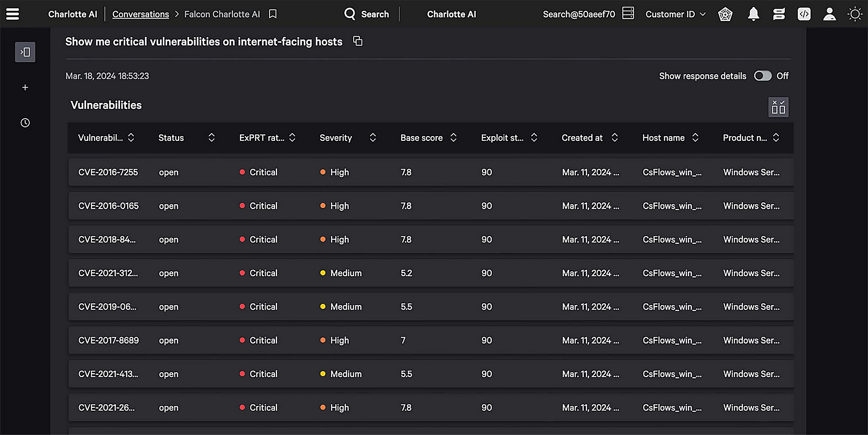Copy the prompt text
Viewport: 868px width, 435px height.
click(x=358, y=41)
